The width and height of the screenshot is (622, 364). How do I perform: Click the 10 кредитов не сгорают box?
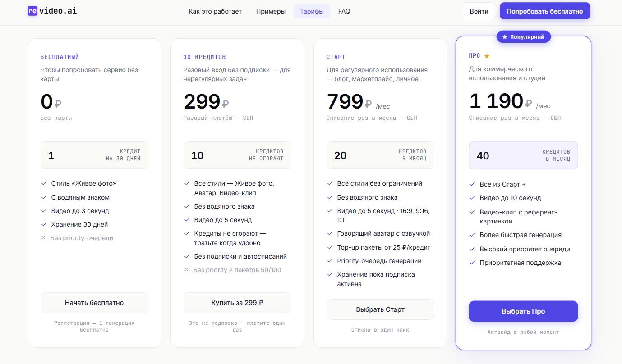(237, 155)
